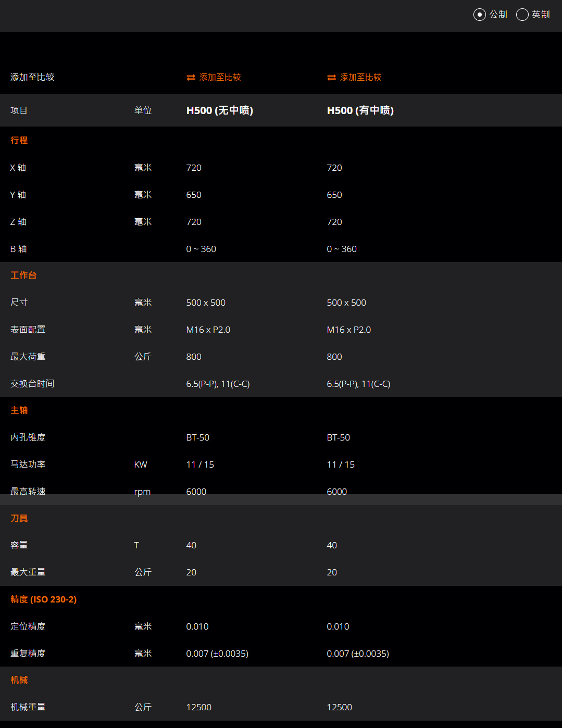Select the H500 (有中喷) column header

point(360,110)
